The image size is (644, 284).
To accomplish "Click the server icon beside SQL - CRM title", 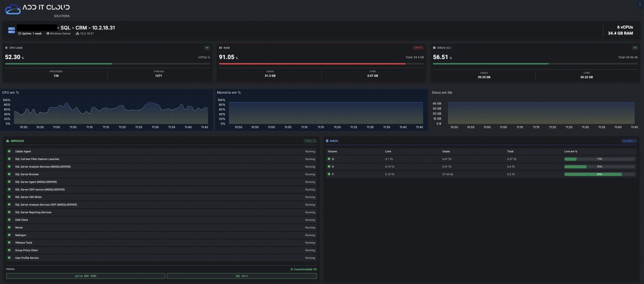I will point(11,30).
